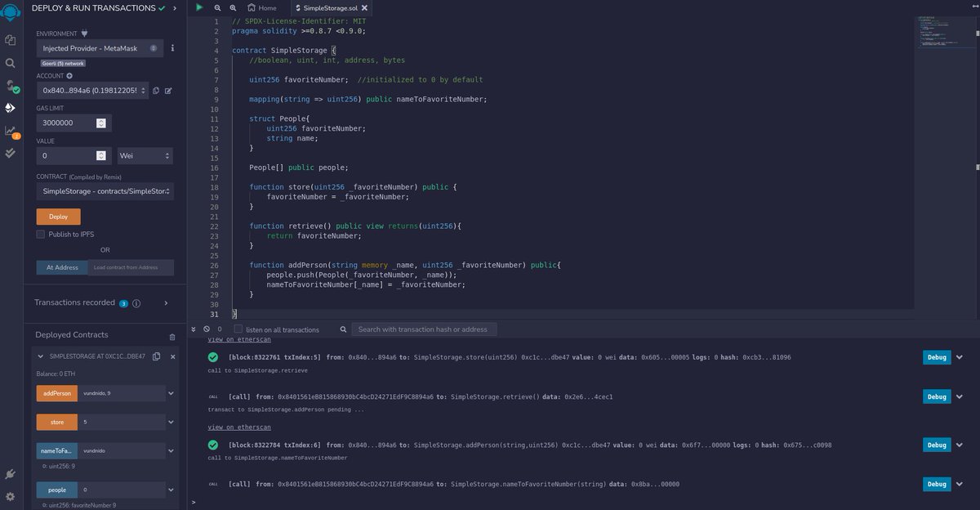Open the Solidity compiler sidebar icon
Screen dimensions: 980x510
click(11, 85)
